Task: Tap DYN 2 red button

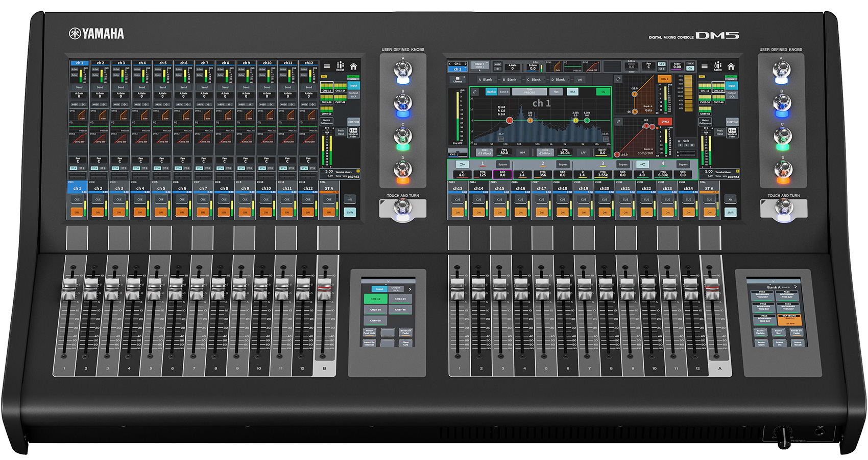Action: [x=665, y=122]
